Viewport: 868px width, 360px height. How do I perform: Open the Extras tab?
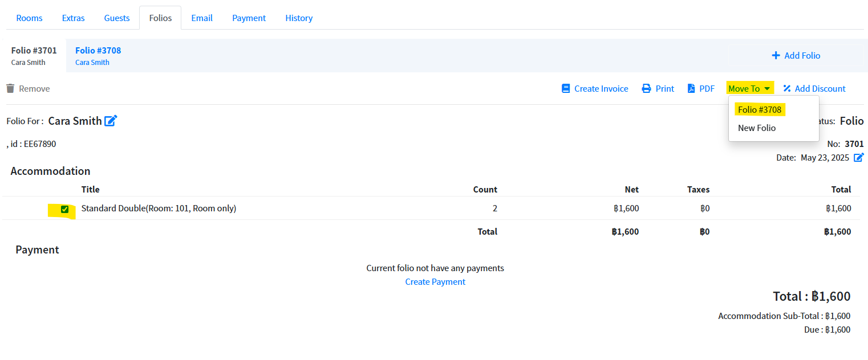pyautogui.click(x=73, y=18)
